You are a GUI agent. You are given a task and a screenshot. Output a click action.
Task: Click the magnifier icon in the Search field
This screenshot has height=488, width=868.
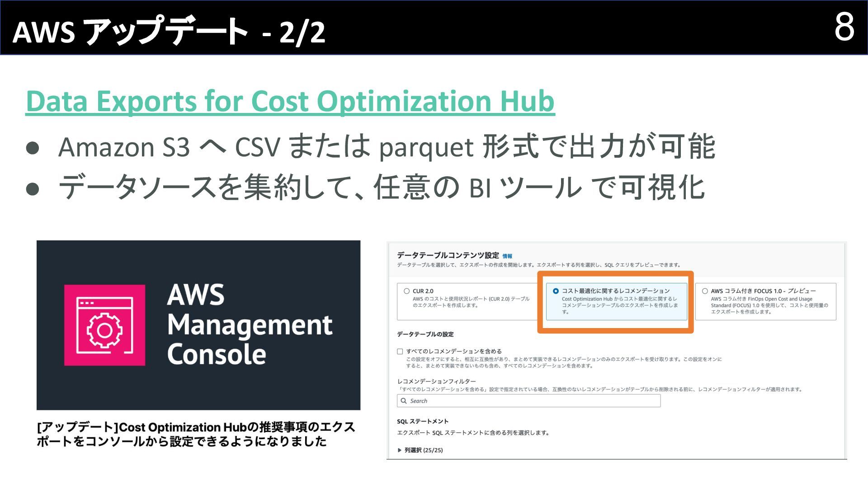tap(404, 401)
